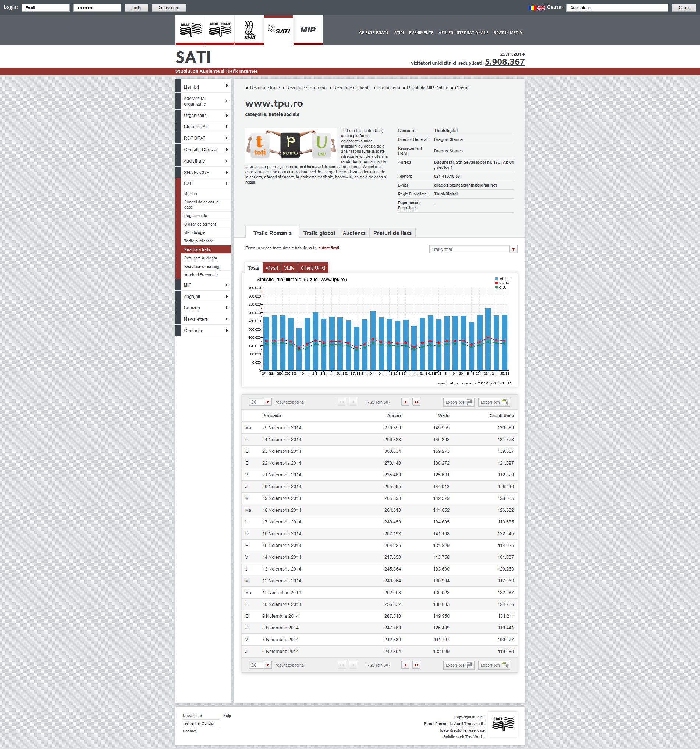Open Rezultate MIP Online link
Image resolution: width=700 pixels, height=749 pixels.
pos(427,88)
